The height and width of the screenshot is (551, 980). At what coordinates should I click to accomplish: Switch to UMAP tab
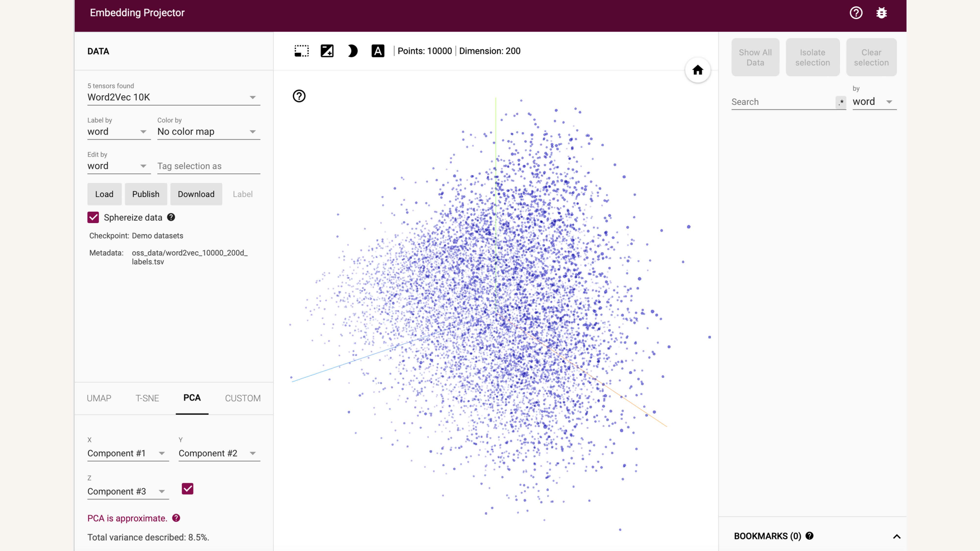click(x=99, y=398)
